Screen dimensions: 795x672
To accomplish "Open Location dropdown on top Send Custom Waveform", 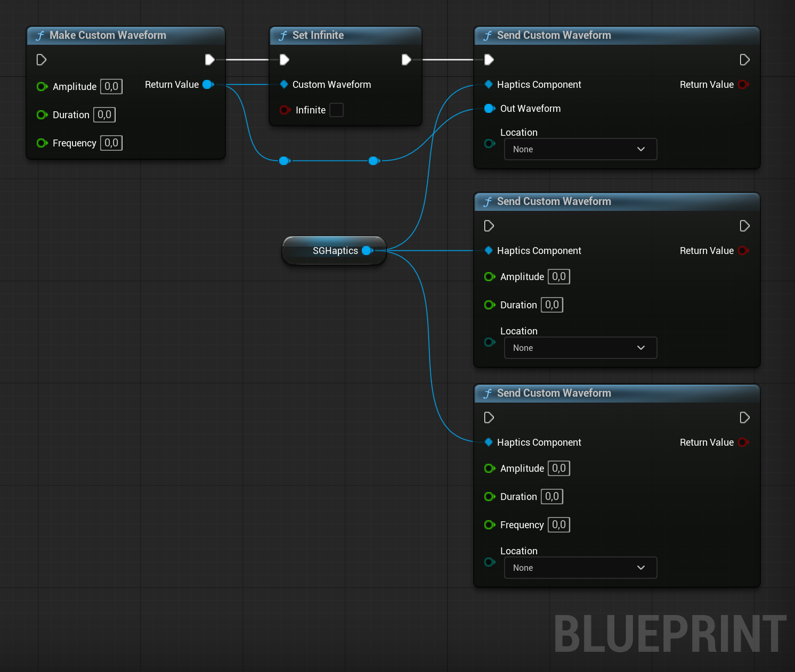I will pos(580,149).
